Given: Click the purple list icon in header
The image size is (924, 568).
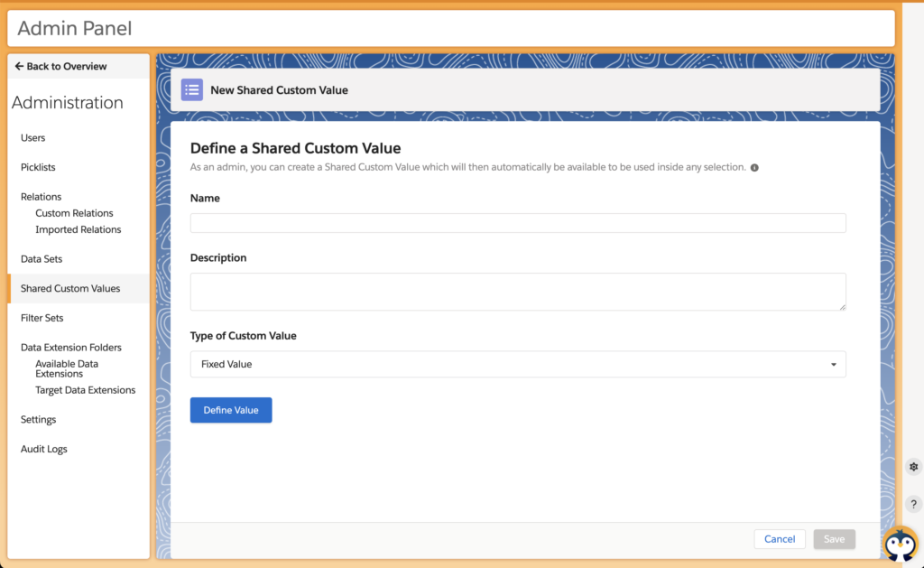Looking at the screenshot, I should click(x=191, y=89).
